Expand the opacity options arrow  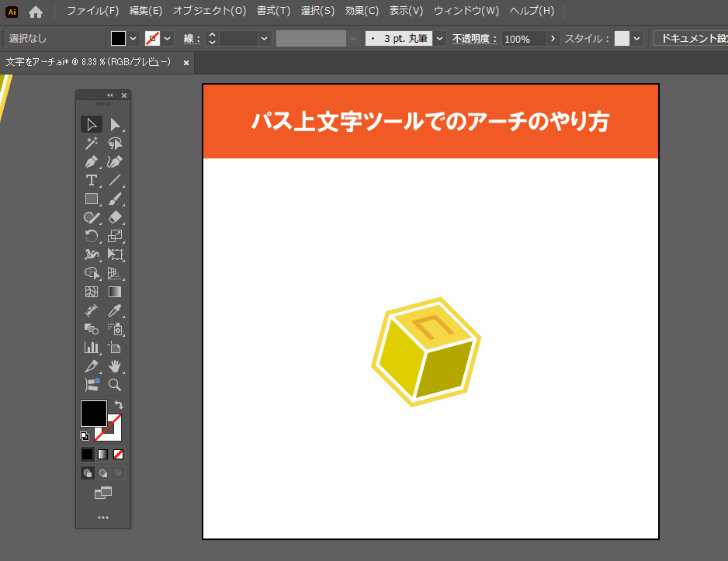pos(553,38)
